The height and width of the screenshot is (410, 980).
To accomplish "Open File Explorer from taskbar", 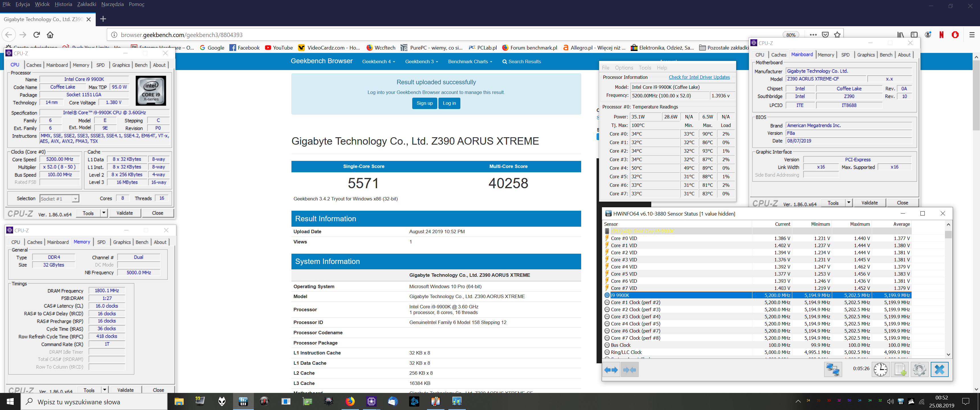I will [179, 401].
